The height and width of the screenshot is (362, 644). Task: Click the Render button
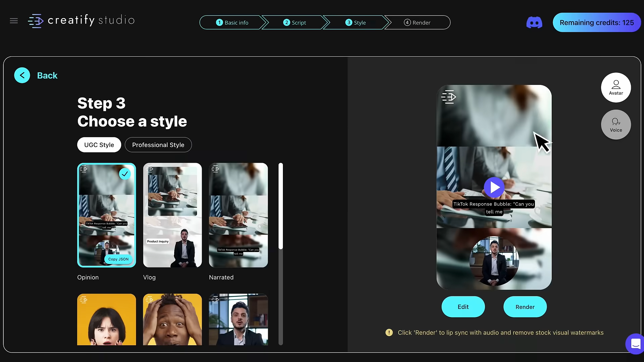(525, 307)
